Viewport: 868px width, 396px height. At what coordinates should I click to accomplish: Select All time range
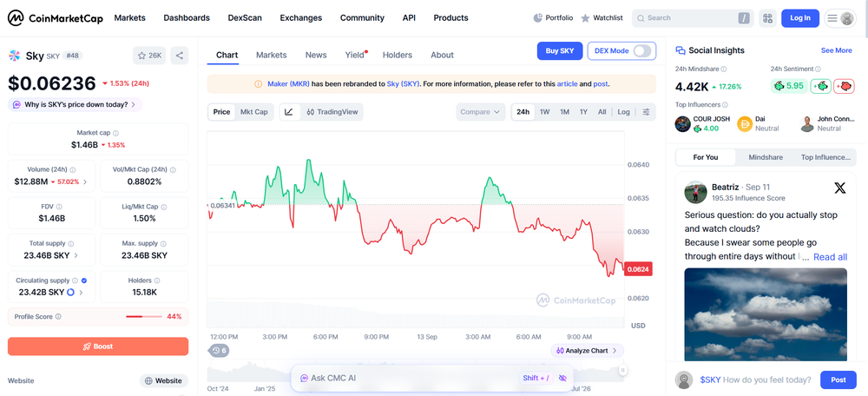[602, 112]
